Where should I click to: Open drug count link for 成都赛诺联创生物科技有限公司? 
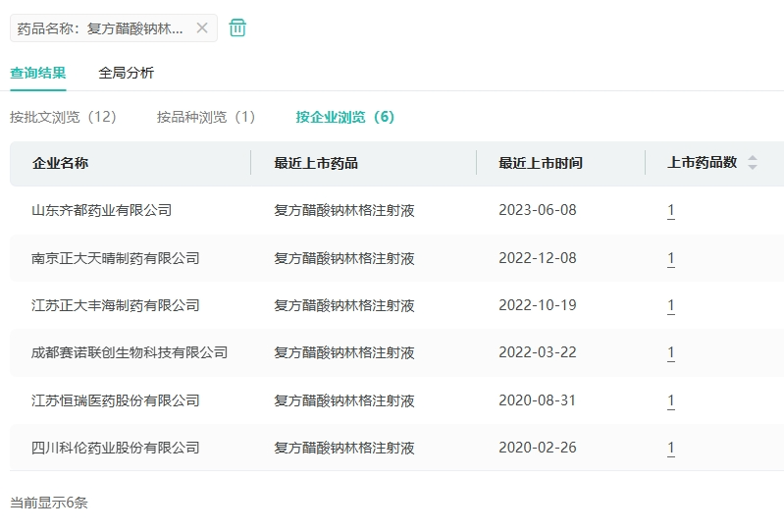[x=671, y=352]
